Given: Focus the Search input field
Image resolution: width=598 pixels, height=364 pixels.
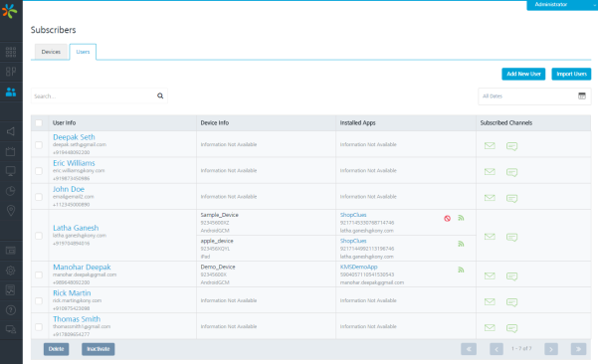Looking at the screenshot, I should coord(94,96).
